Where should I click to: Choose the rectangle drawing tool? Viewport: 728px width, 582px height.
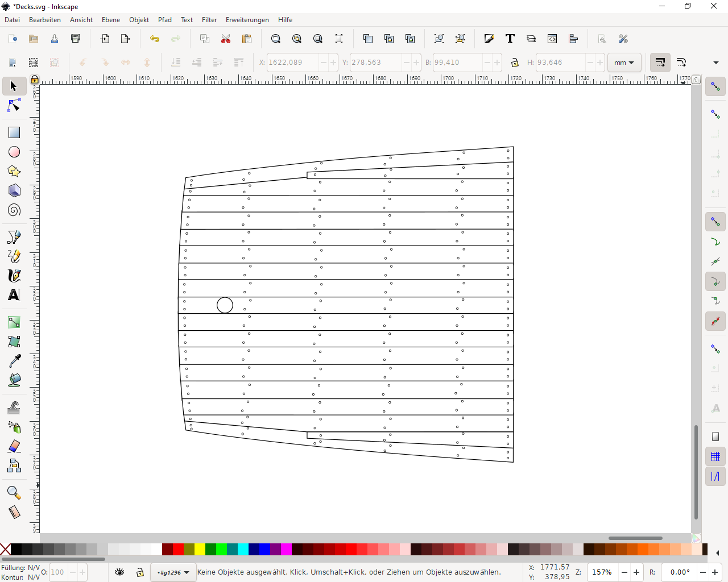[14, 132]
